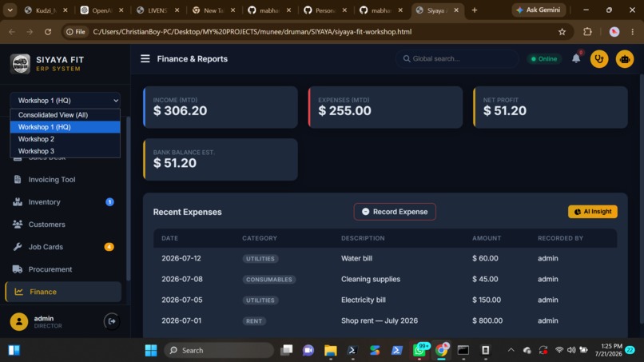Open Chrome from the taskbar
Screen dimensions: 644x362
442,350
